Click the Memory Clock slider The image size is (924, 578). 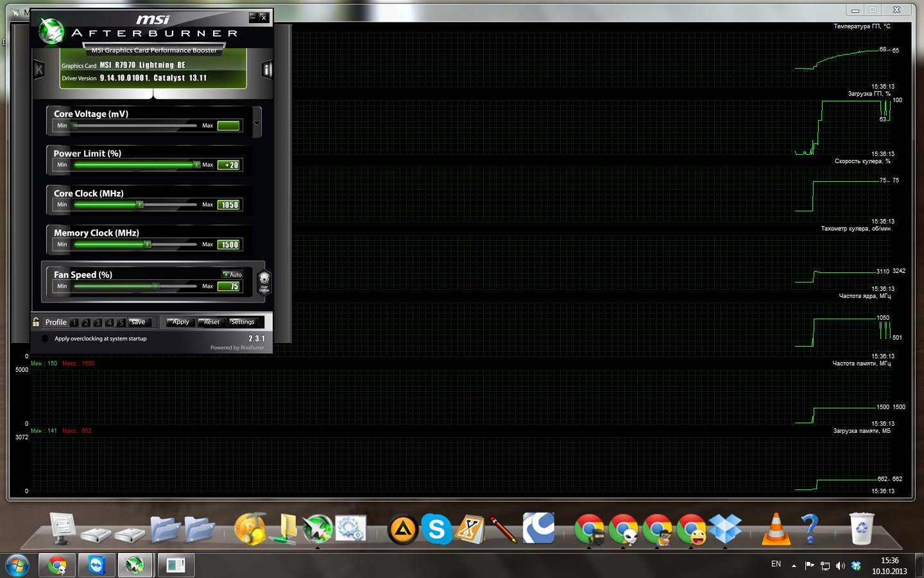tap(135, 245)
